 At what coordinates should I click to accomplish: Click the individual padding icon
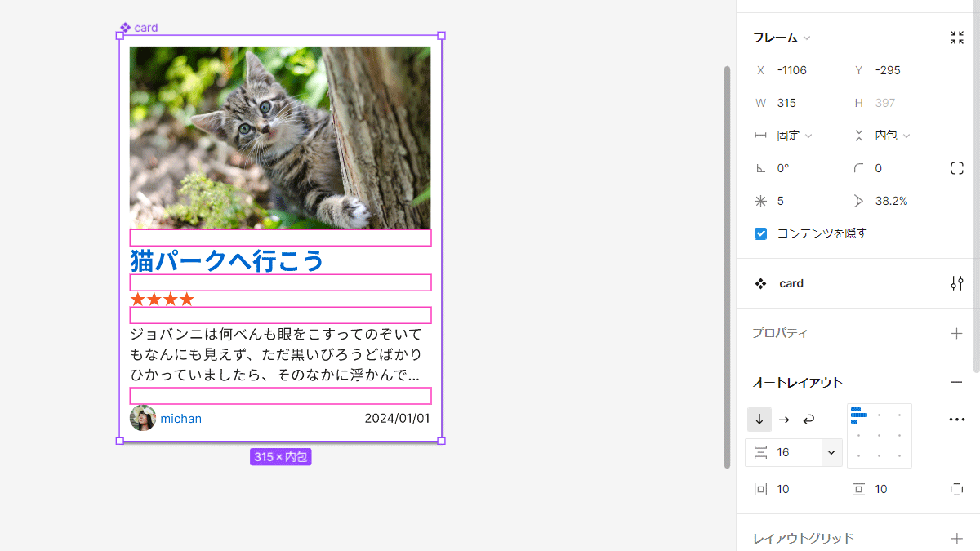coord(956,489)
